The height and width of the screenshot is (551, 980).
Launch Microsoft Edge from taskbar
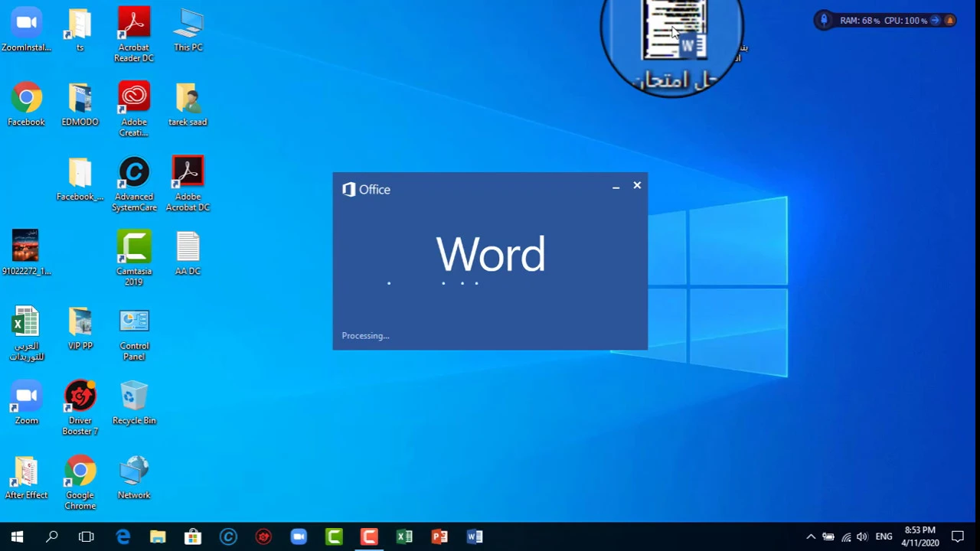[122, 536]
